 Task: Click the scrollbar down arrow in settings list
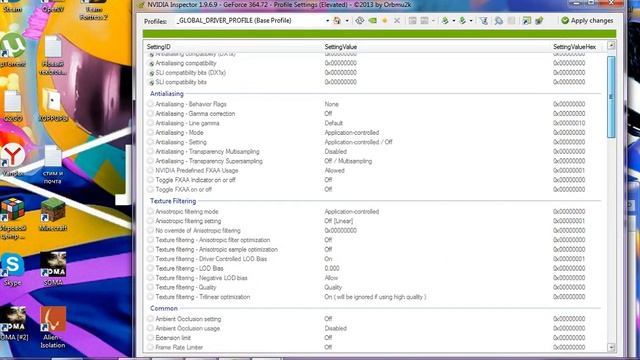pyautogui.click(x=611, y=347)
